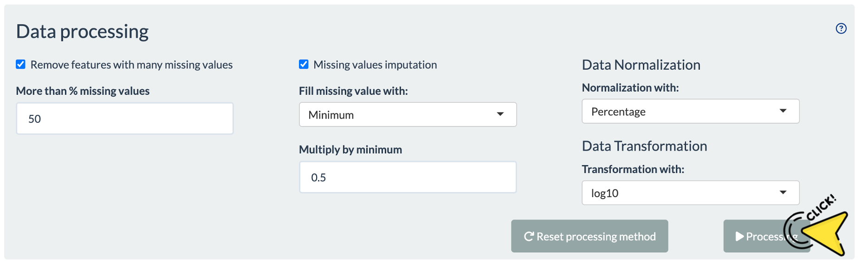Screen dimensions: 868x279
Task: Click the 'Missing values imputation' label text
Action: [375, 65]
